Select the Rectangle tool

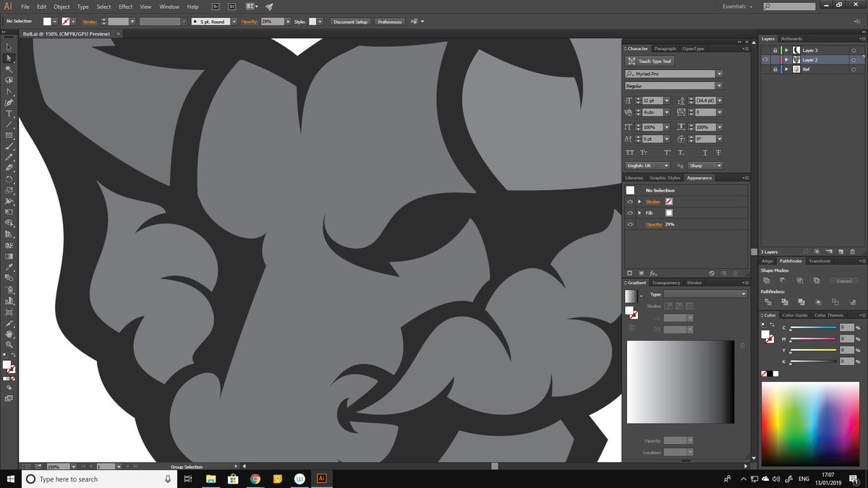point(9,135)
